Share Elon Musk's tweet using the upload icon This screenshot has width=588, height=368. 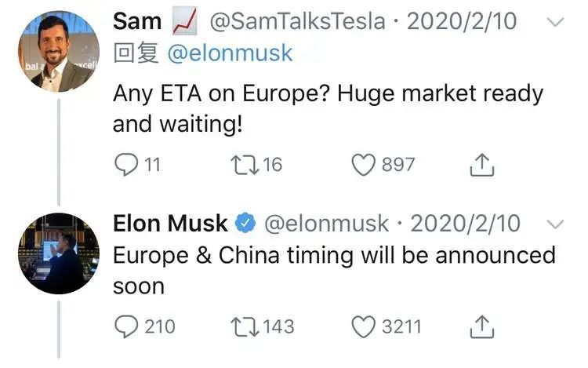[x=482, y=326]
